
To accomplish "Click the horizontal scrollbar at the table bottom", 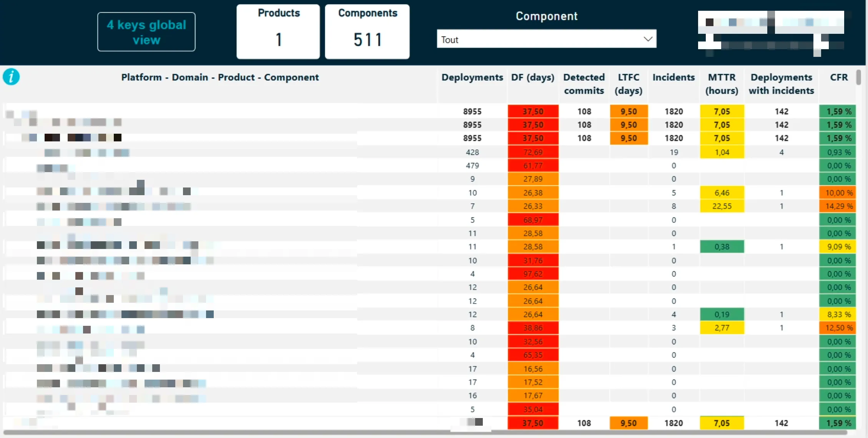I will click(425, 432).
